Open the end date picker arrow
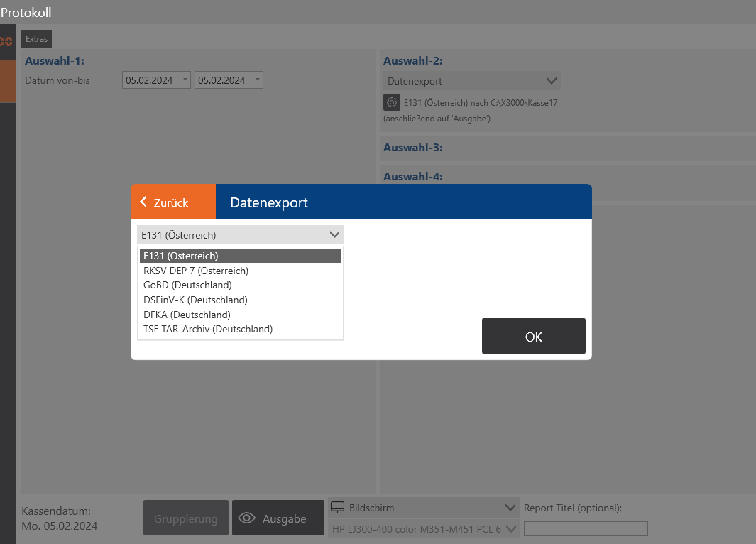 click(257, 80)
